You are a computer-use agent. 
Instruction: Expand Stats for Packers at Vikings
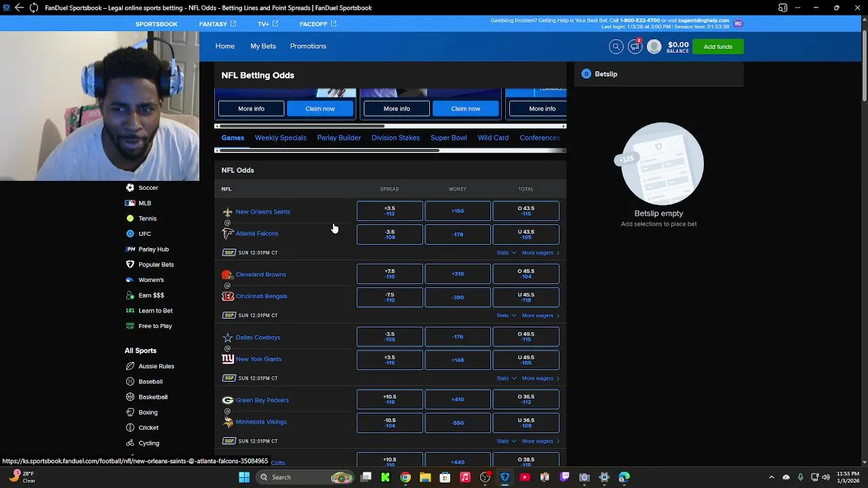pos(506,441)
